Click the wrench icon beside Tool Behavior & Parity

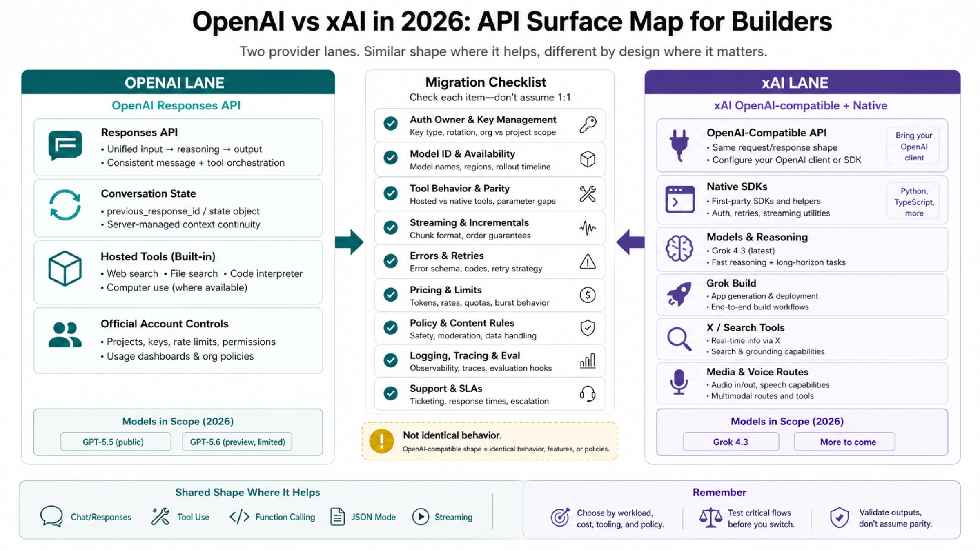588,194
